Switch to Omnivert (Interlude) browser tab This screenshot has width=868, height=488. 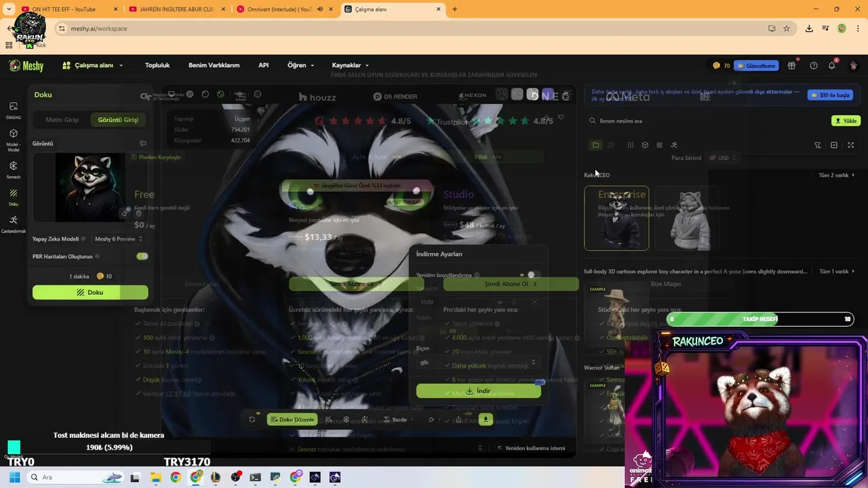tap(285, 9)
